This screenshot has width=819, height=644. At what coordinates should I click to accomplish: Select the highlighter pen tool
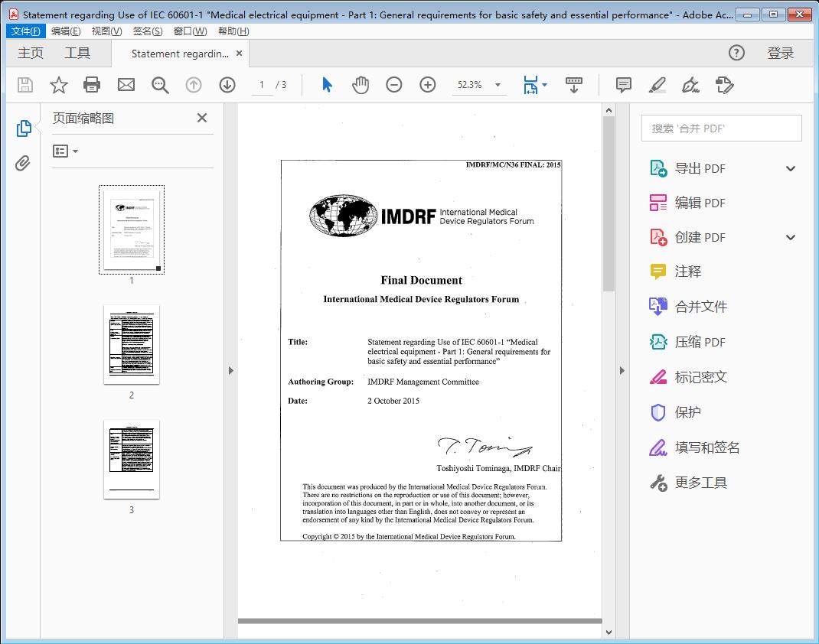[657, 85]
